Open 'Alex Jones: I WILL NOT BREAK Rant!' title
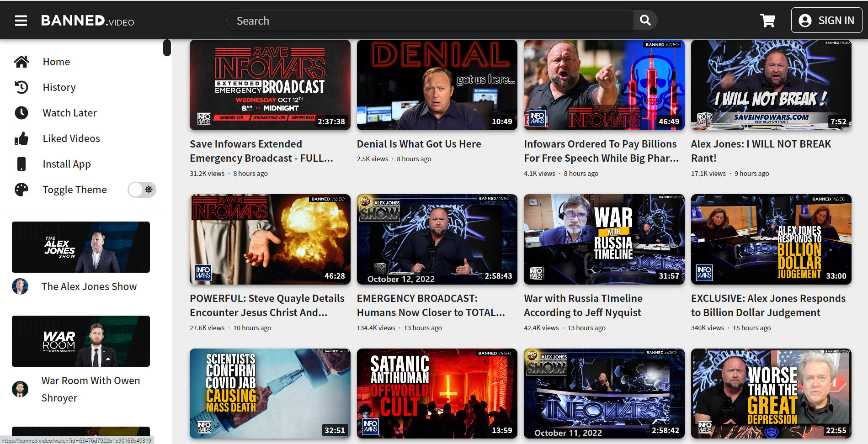This screenshot has height=444, width=868. pyautogui.click(x=761, y=151)
